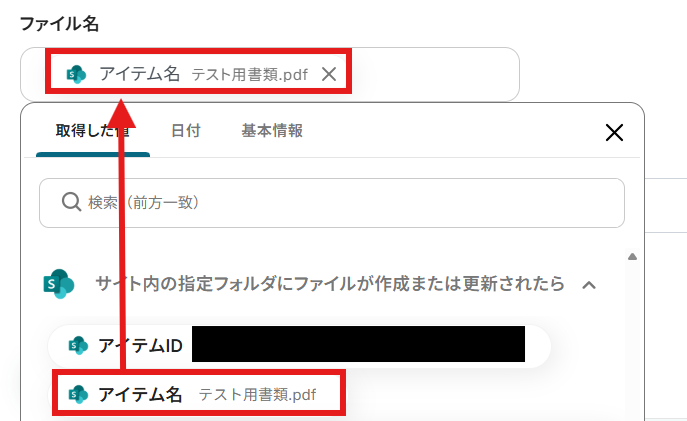The image size is (687, 421).
Task: Open the 基本情報 tab
Action: 272,131
